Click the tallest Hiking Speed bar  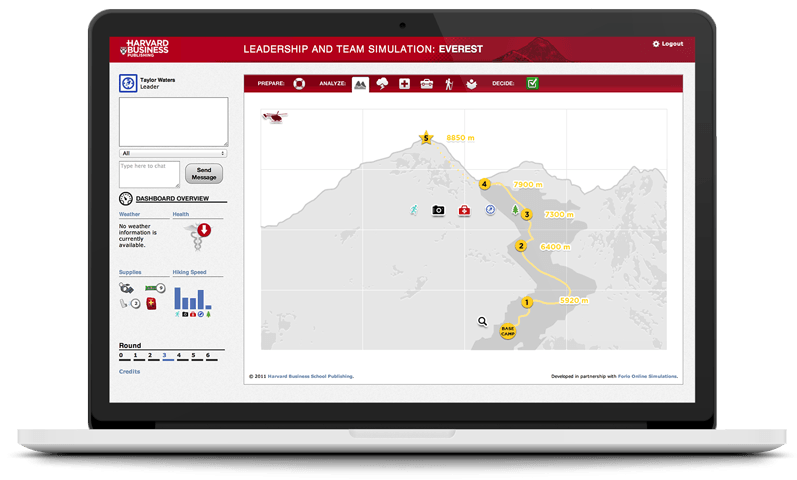[x=177, y=298]
